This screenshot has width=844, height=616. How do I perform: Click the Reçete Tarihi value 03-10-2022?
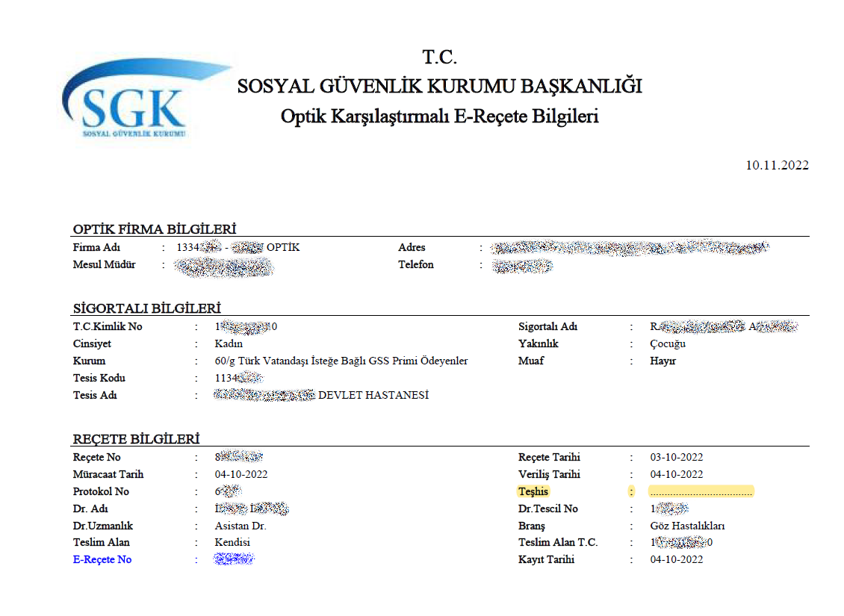pos(676,457)
